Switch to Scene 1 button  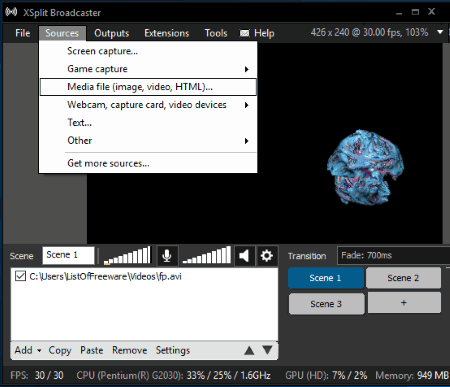[x=326, y=278]
